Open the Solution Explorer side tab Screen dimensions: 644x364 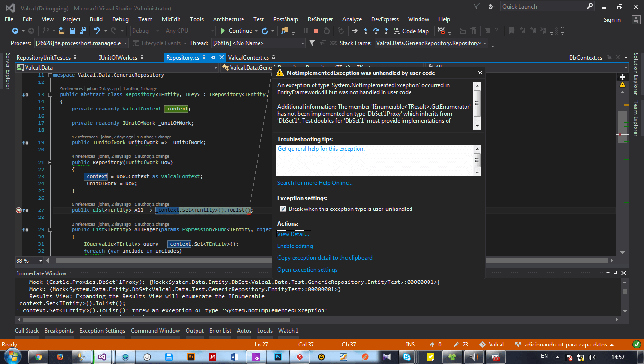tap(636, 74)
